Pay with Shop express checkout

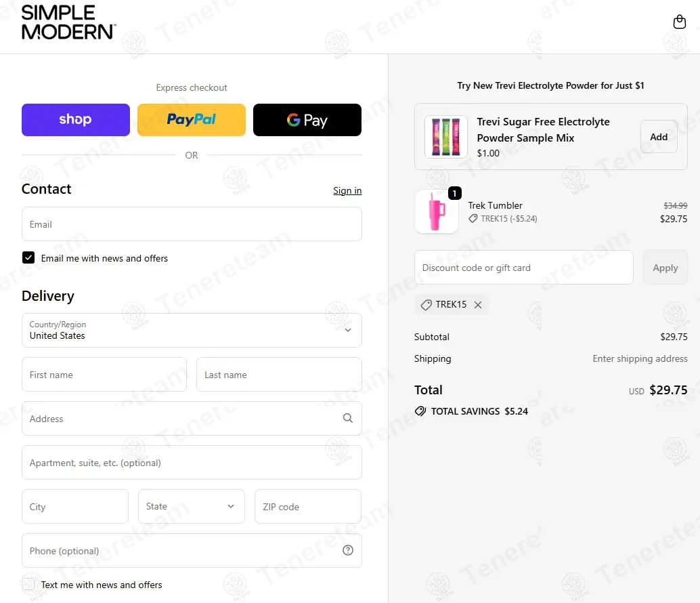point(76,120)
